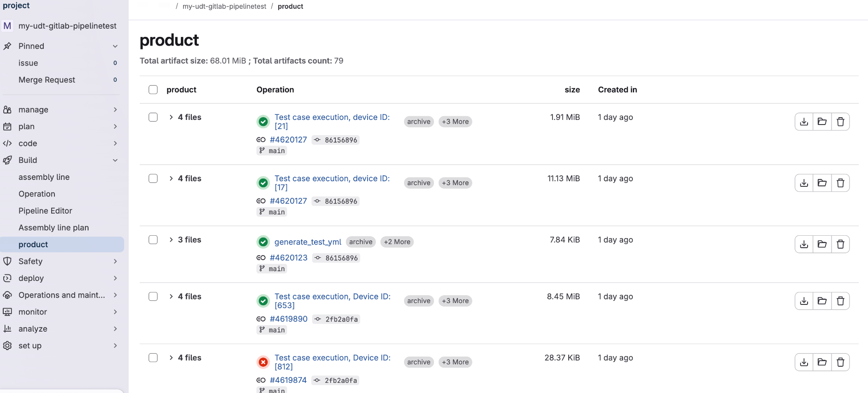Select the checkbox for generate_test_yml row
Screen dimensions: 868x393
pos(153,240)
